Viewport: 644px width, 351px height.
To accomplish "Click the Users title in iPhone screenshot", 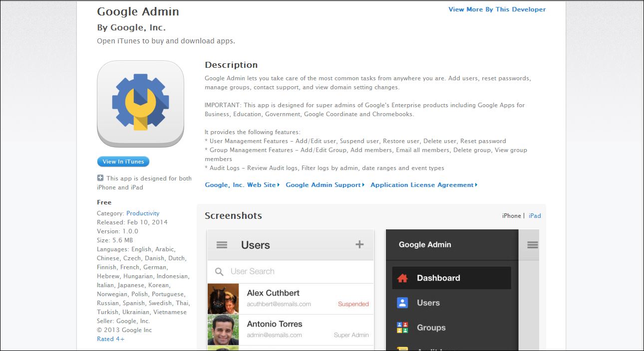I will click(256, 245).
